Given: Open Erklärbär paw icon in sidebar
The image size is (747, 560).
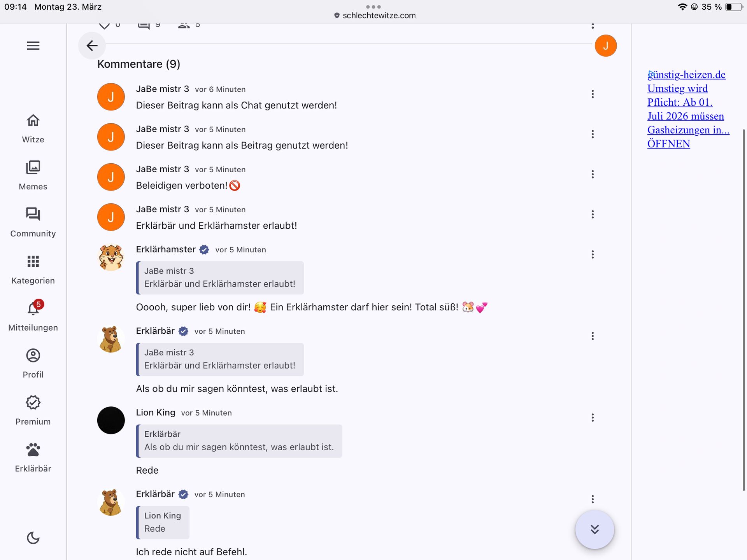Looking at the screenshot, I should (33, 450).
